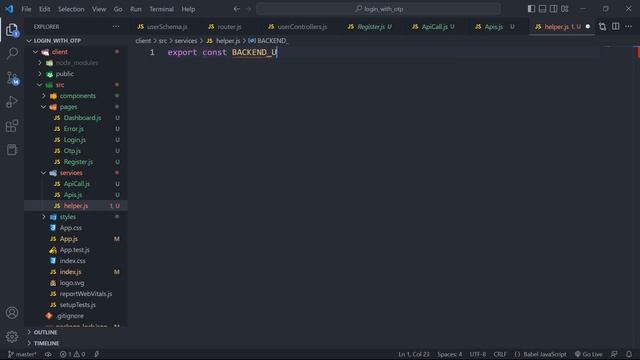Open notifications bell icon
640x360 pixels.
tap(629, 354)
